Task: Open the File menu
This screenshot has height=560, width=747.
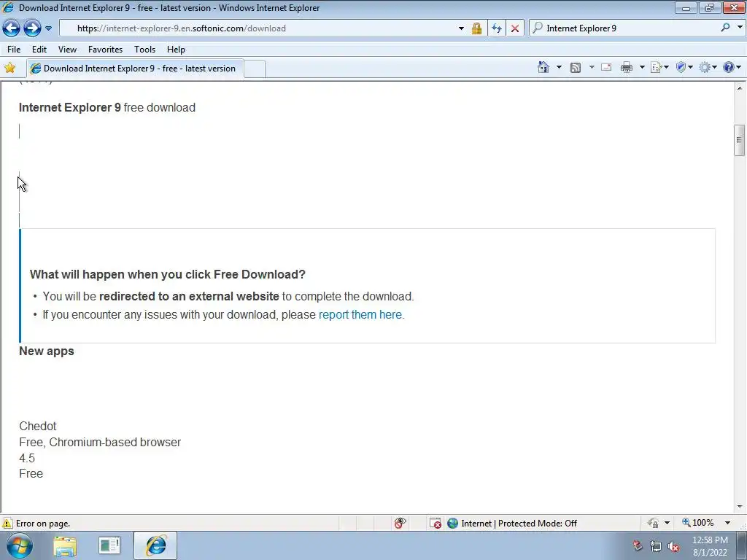Action: pos(14,50)
